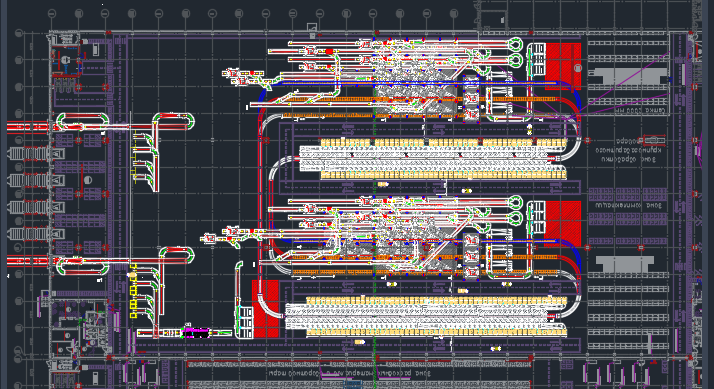714x389 pixels.
Task: Click the lowest yellow rack row
Action: [436, 333]
